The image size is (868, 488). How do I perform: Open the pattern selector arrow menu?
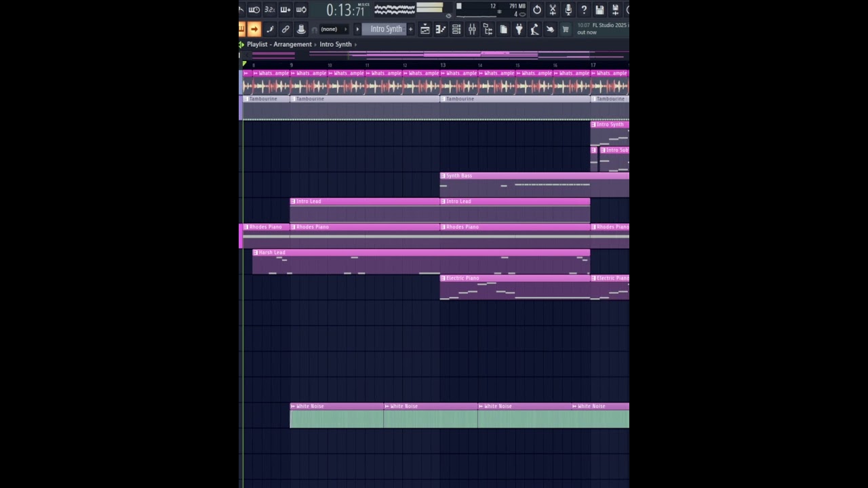[x=357, y=29]
